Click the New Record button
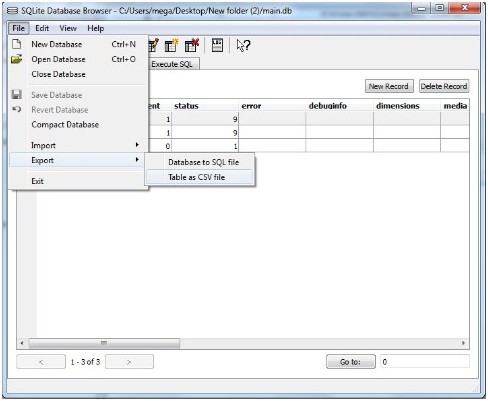The image size is (488, 401). [389, 86]
